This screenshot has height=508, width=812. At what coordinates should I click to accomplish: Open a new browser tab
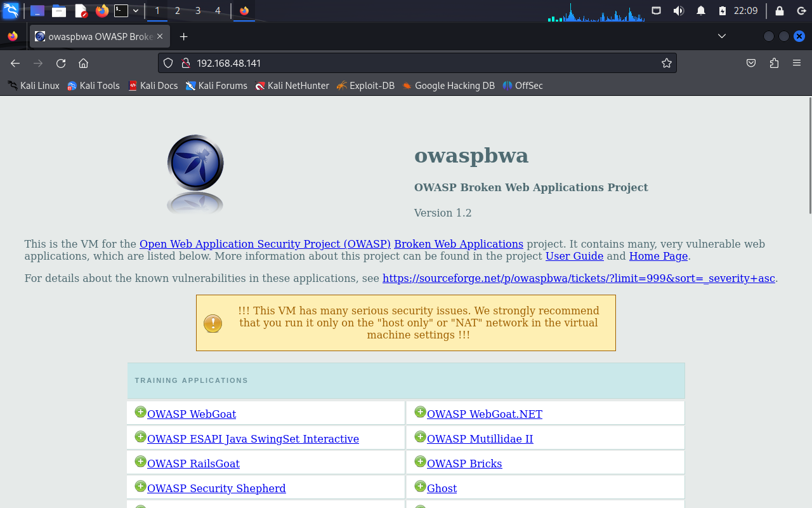[x=184, y=36]
